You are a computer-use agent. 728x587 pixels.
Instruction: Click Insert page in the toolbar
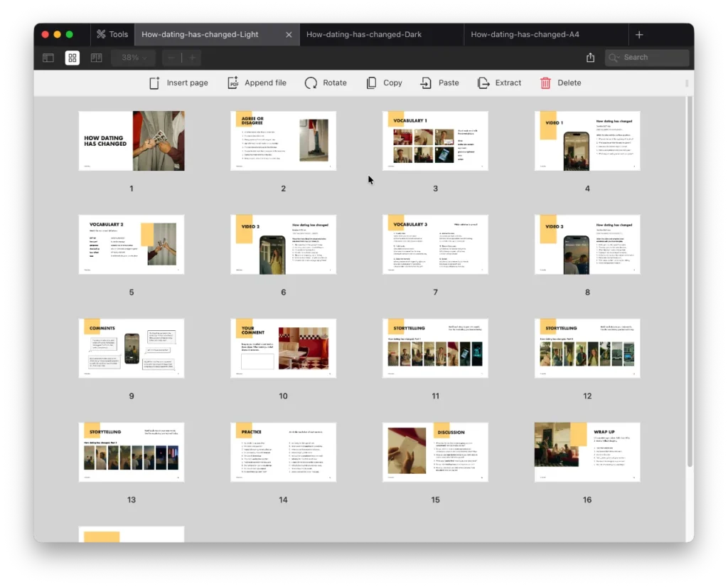pos(178,83)
